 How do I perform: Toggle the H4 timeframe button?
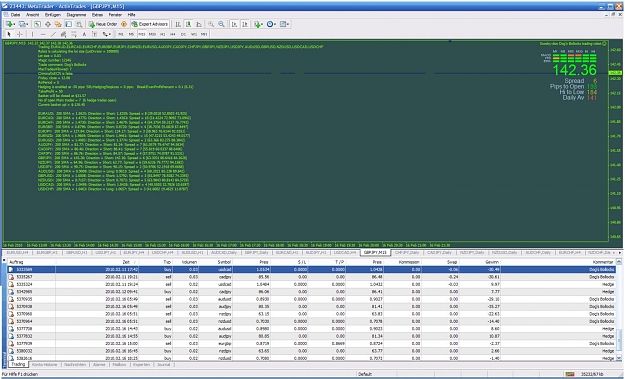[173, 34]
